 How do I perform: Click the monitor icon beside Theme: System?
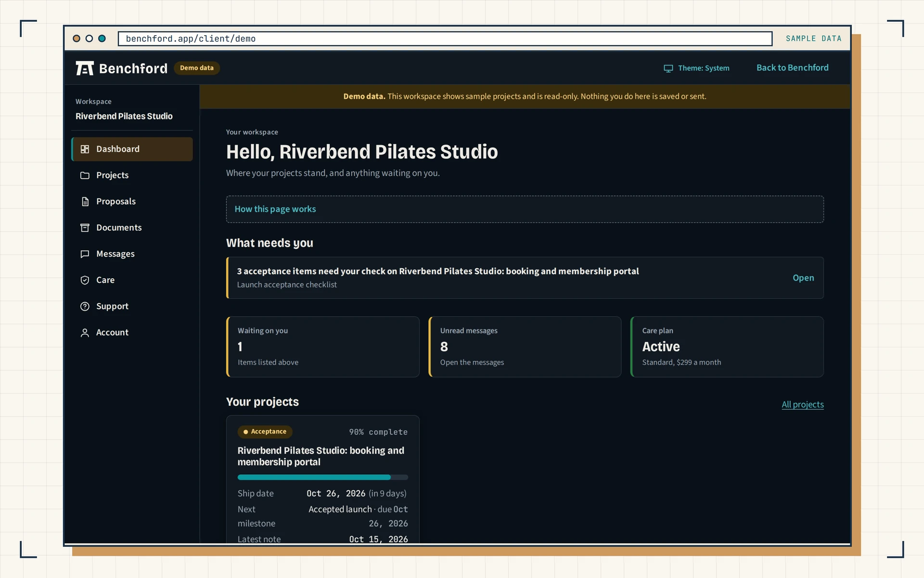(x=668, y=68)
